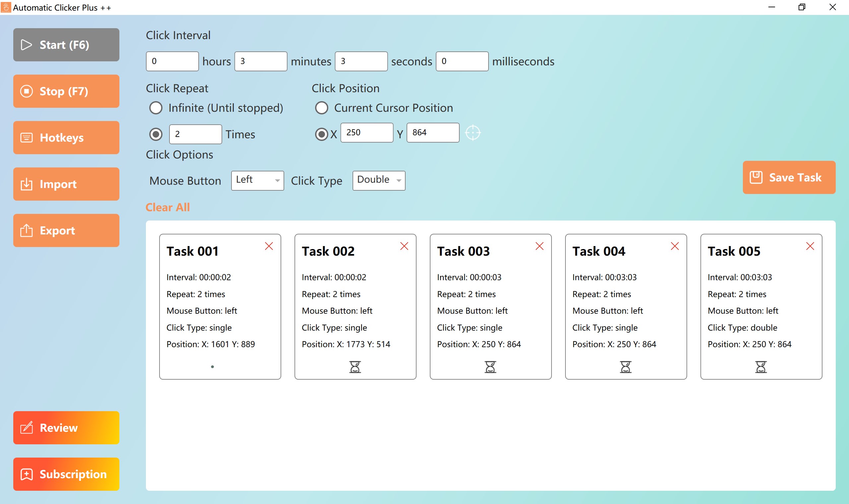Click the hourglass icon on Task 005

click(x=761, y=367)
